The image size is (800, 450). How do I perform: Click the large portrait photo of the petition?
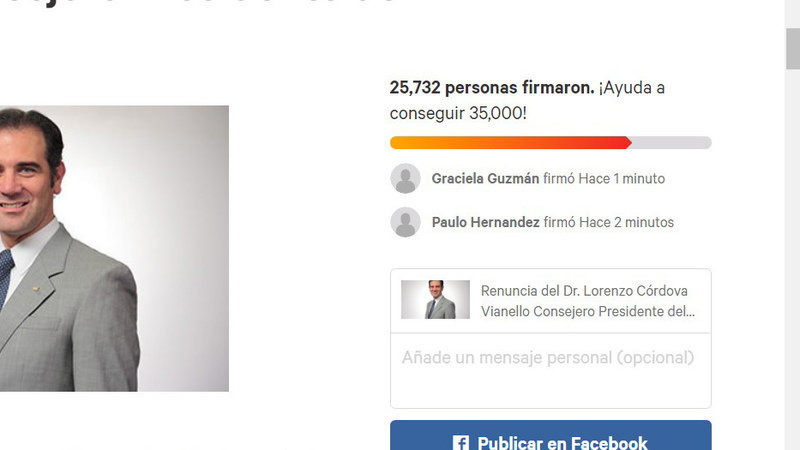[114, 248]
